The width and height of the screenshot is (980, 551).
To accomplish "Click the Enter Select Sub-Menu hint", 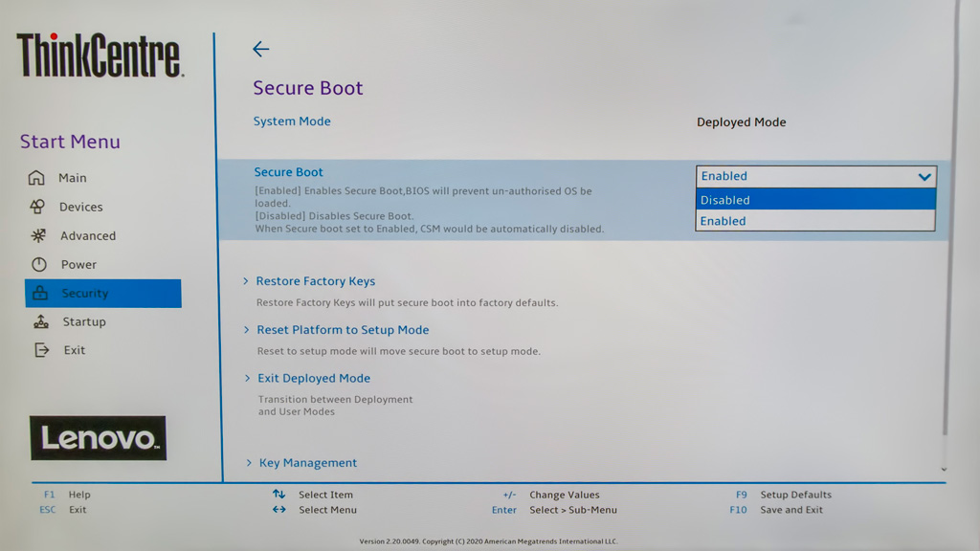I will 554,510.
